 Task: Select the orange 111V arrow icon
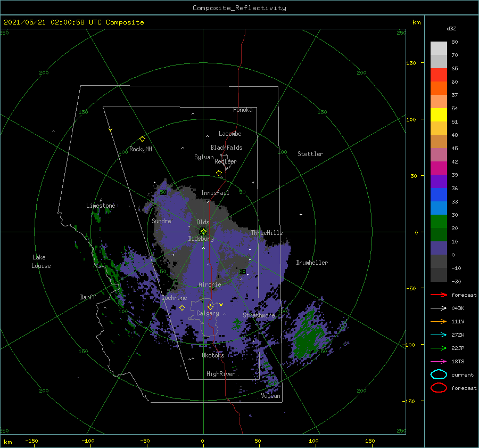[x=439, y=321]
